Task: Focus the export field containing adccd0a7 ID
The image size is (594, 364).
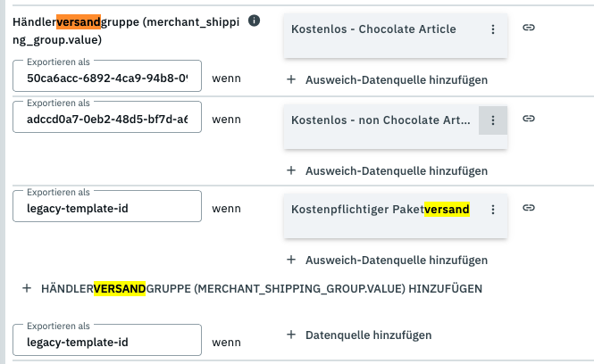Action: [x=107, y=120]
